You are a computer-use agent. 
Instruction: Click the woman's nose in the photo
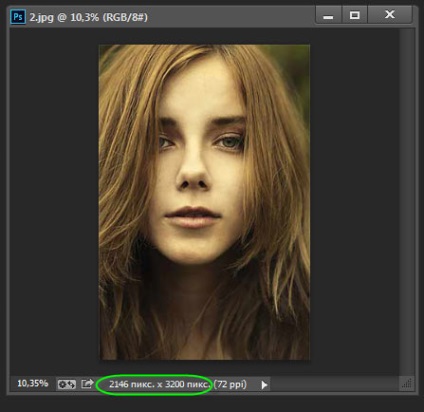click(193, 173)
